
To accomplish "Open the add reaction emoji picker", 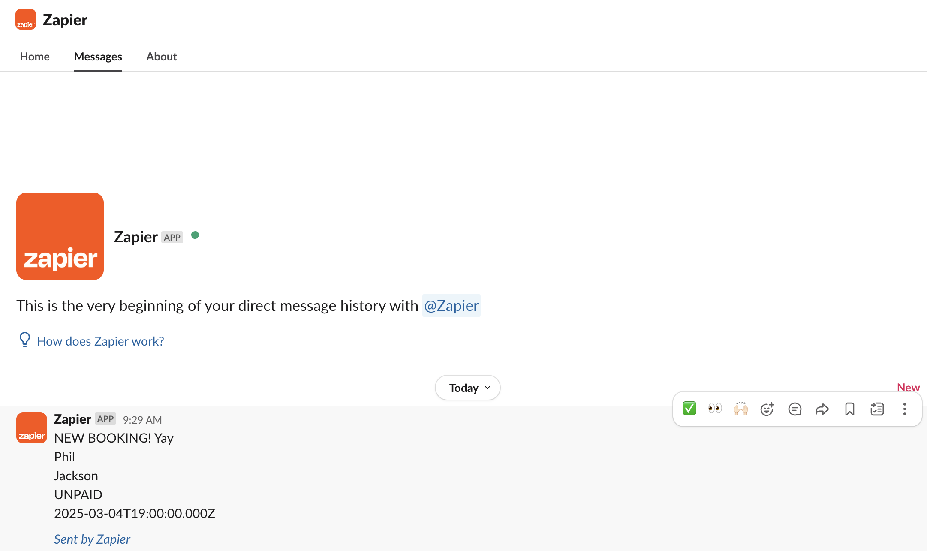I will (767, 409).
